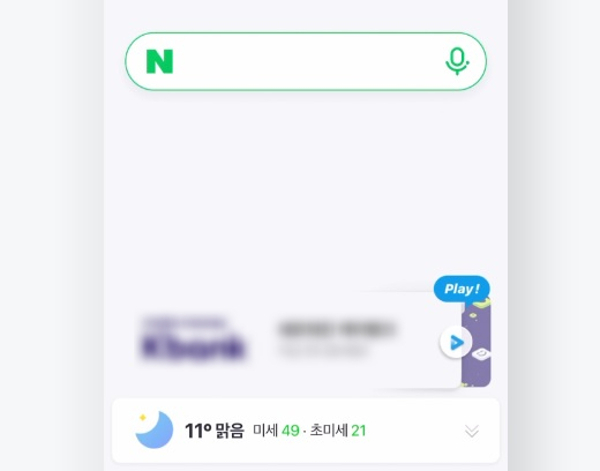This screenshot has height=471, width=600.
Task: Open the blurred Kbank logo banner
Action: (x=193, y=339)
